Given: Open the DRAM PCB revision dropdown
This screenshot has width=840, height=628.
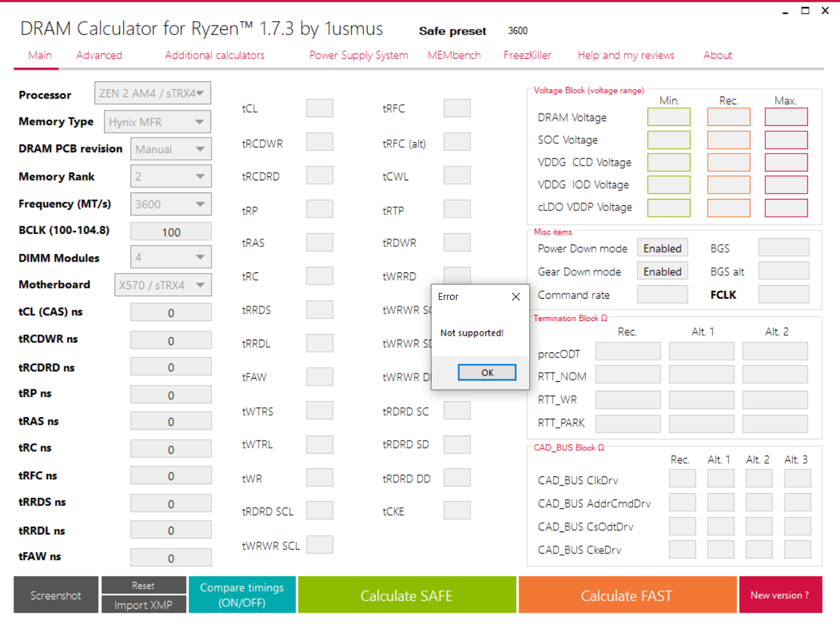Looking at the screenshot, I should tap(171, 149).
